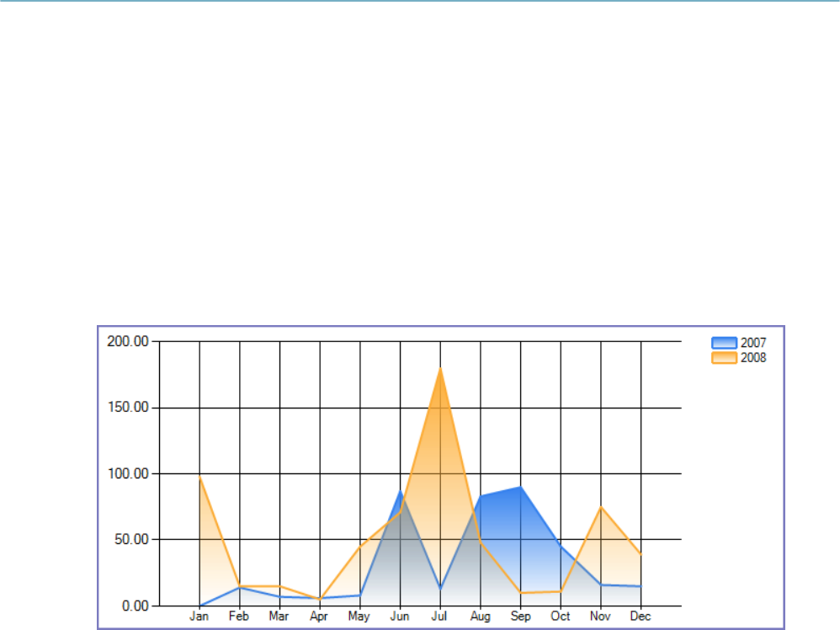
Task: Click the orange 2008 legend swatch
Action: click(x=725, y=358)
